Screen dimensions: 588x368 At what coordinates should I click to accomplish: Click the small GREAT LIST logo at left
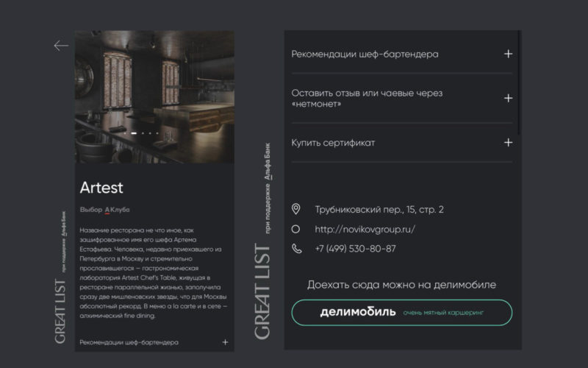pyautogui.click(x=60, y=311)
